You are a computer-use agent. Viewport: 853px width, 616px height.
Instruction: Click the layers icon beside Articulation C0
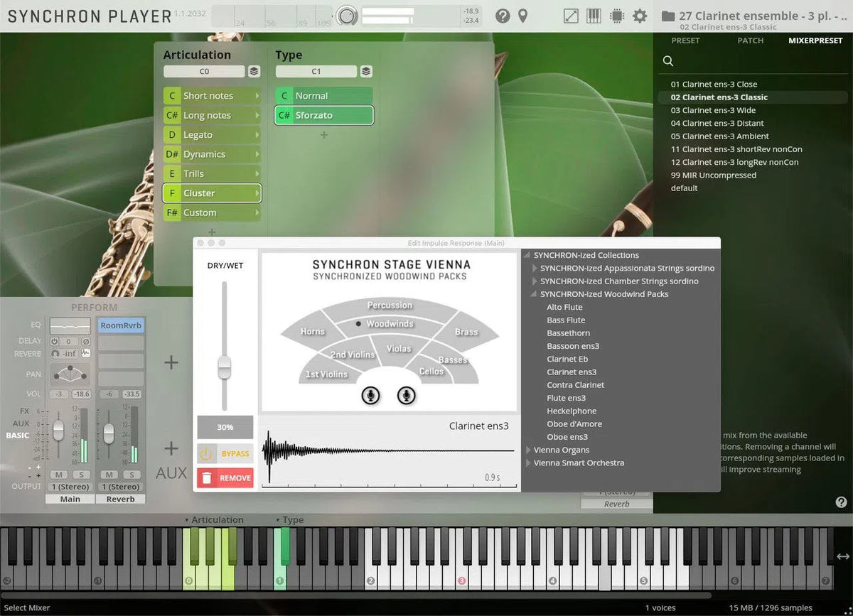click(254, 72)
